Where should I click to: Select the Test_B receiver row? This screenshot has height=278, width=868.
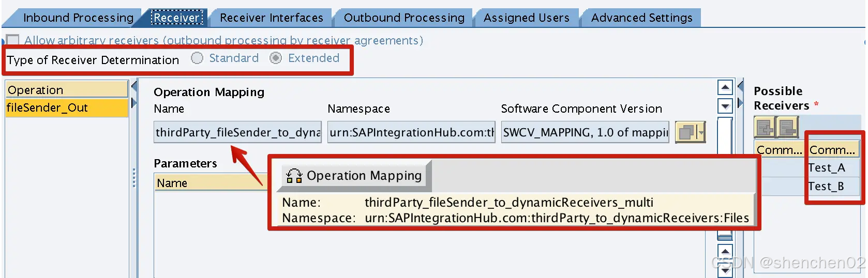[x=833, y=186]
